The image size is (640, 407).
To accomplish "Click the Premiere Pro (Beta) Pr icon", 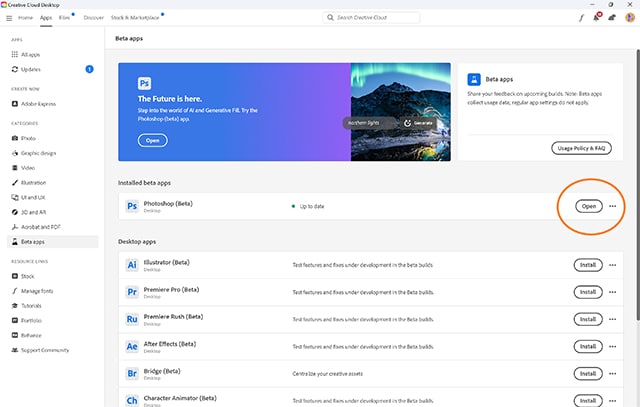I will click(131, 292).
